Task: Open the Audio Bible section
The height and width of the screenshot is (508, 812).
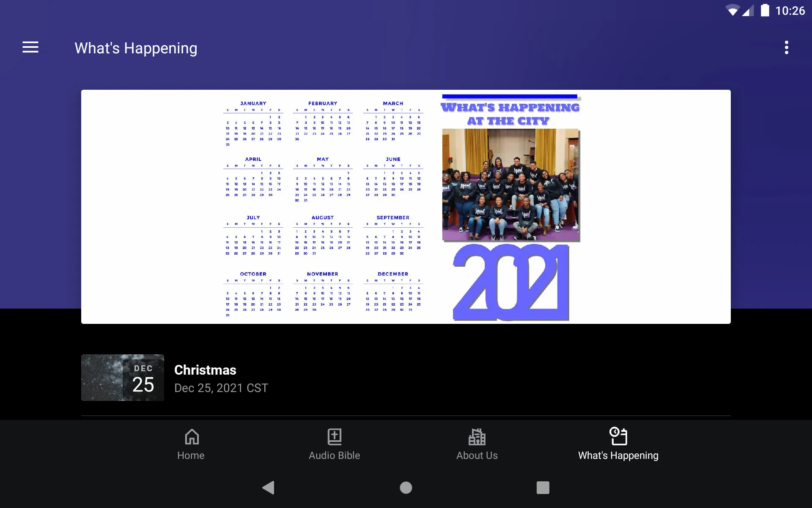Action: point(333,443)
